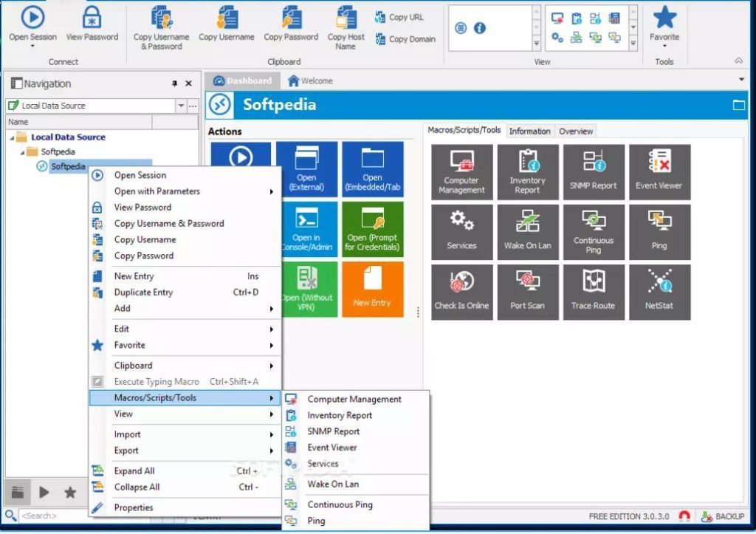Switch to the Information tab

[x=529, y=131]
